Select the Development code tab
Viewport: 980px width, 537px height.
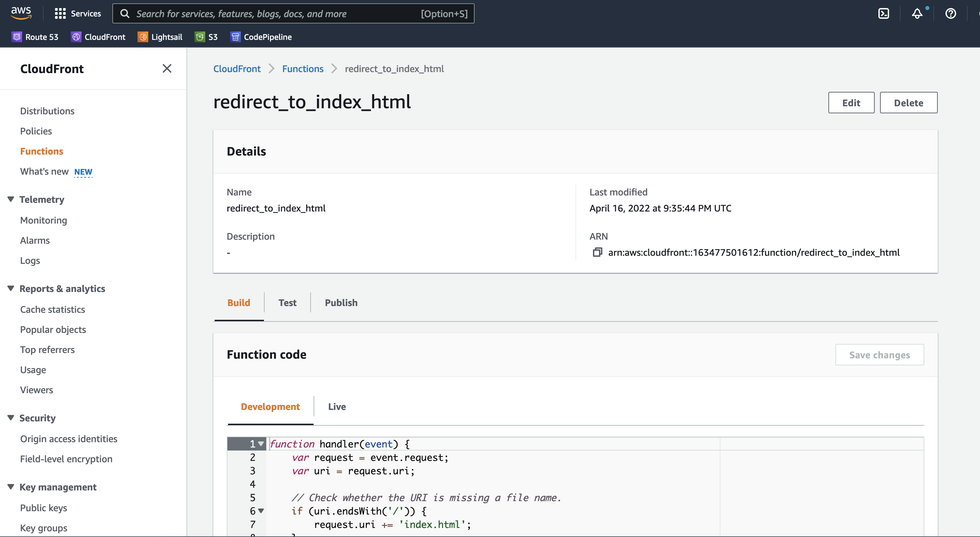click(270, 407)
